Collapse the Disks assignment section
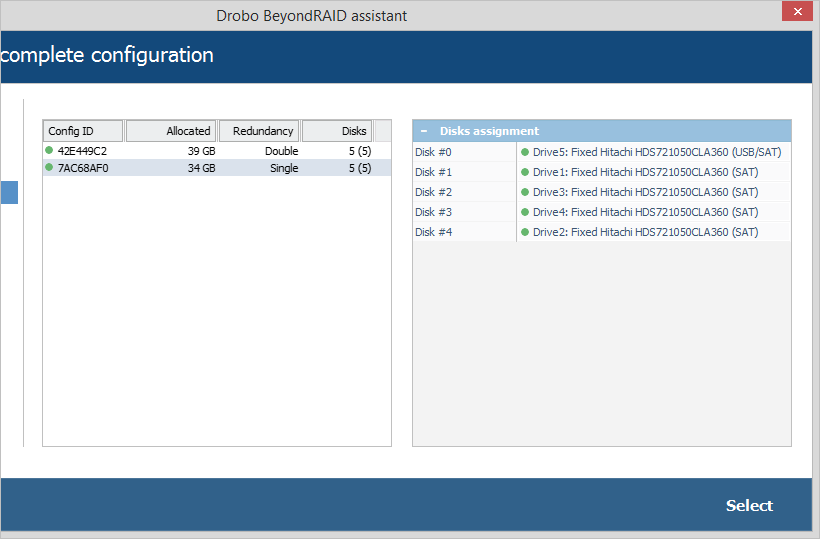Viewport: 820px width, 539px height. 424,131
